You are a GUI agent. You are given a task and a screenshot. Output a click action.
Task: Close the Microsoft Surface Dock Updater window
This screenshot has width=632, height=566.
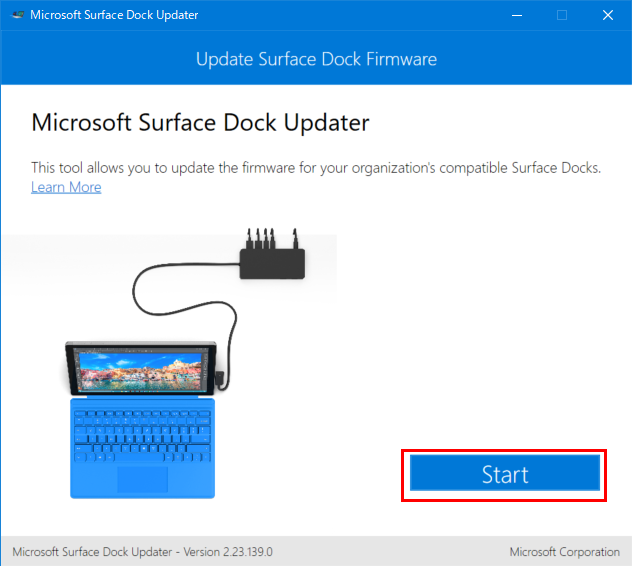(x=608, y=15)
